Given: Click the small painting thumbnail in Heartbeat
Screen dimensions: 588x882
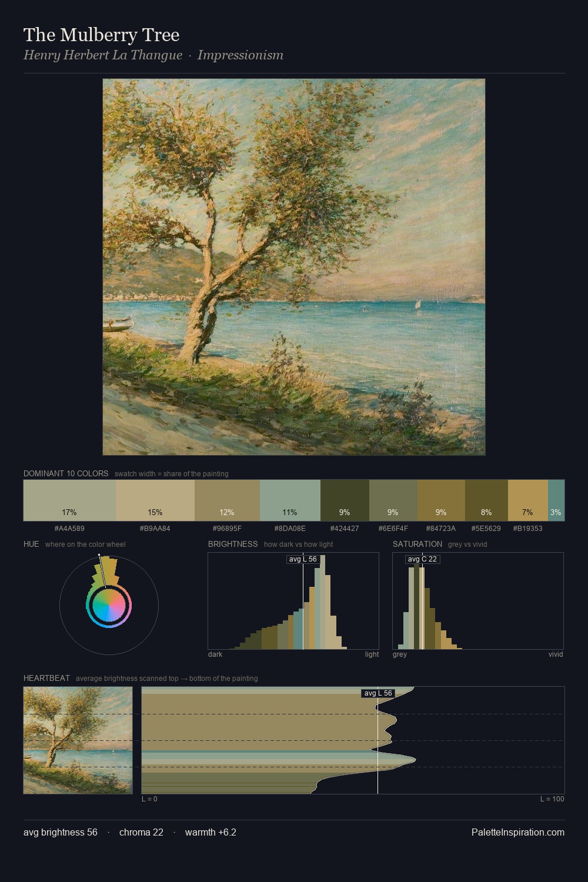Looking at the screenshot, I should point(78,740).
